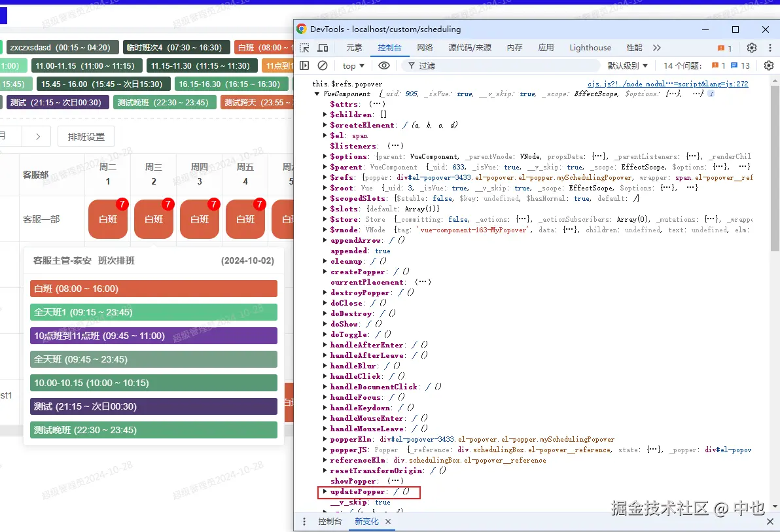
Task: Click the 临时班次4 (07:30 ~ 16:30) tag
Action: (176, 48)
